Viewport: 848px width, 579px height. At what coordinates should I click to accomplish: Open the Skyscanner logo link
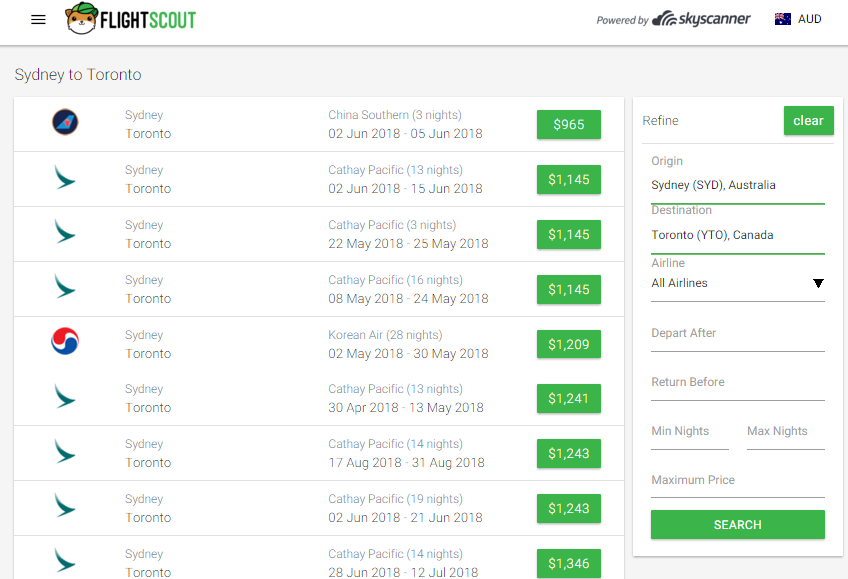701,19
